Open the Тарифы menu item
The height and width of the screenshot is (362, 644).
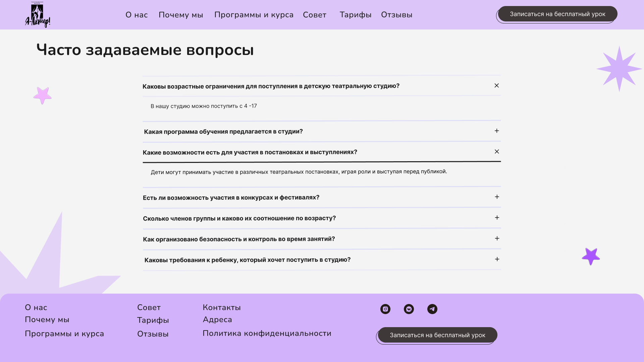pos(355,15)
